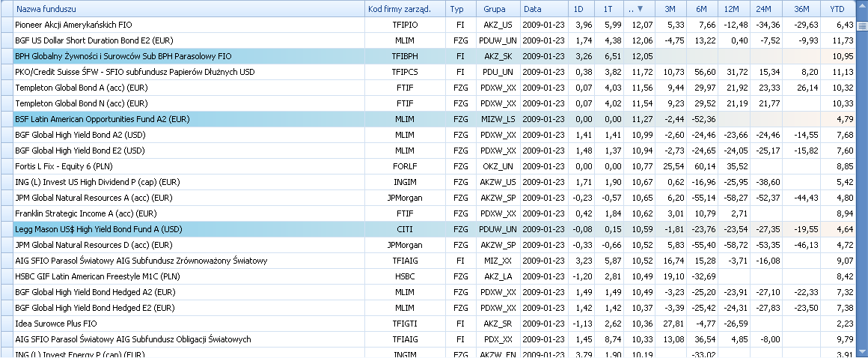Screen dimensions: 868x358
Task: Click the vertical scrollbar down arrow
Action: click(862, 351)
